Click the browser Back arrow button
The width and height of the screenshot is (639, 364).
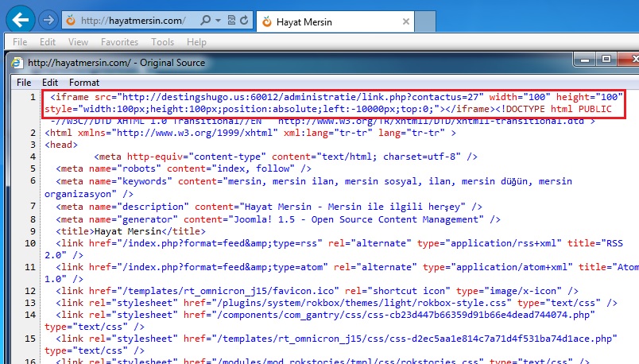coord(21,18)
